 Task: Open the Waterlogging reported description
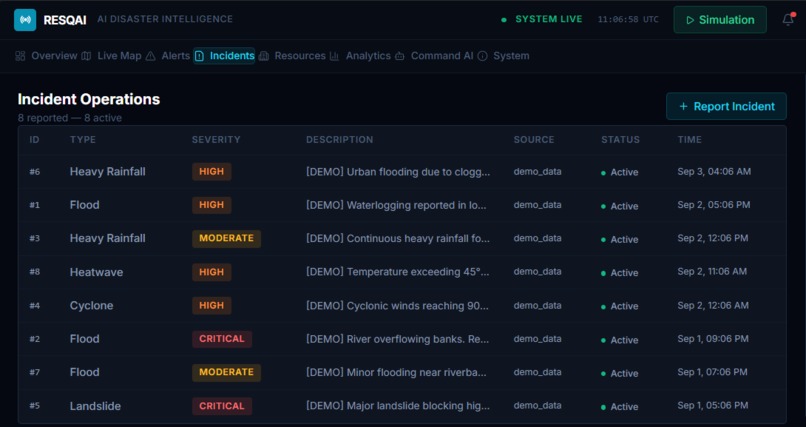coord(396,205)
